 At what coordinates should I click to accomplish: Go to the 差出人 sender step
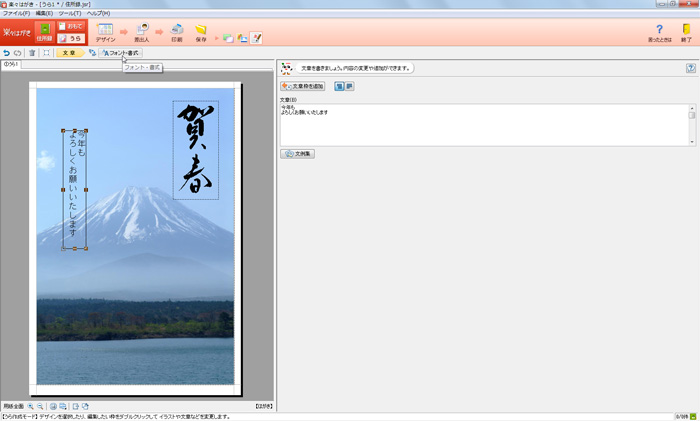click(141, 32)
